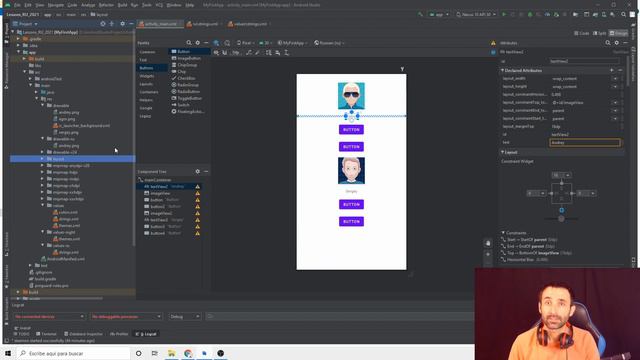Image resolution: width=640 pixels, height=360 pixels.
Task: Click Clear All Constraints icon
Action: click(249, 53)
